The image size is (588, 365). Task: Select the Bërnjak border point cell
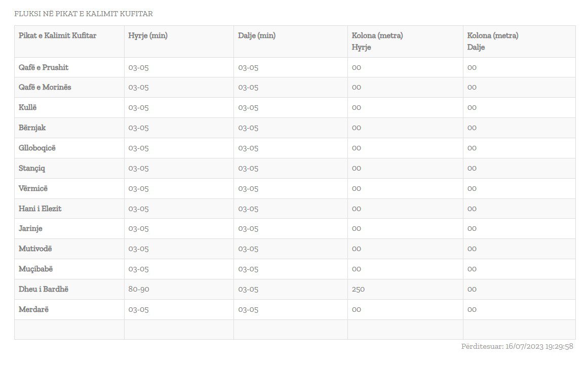click(x=32, y=128)
